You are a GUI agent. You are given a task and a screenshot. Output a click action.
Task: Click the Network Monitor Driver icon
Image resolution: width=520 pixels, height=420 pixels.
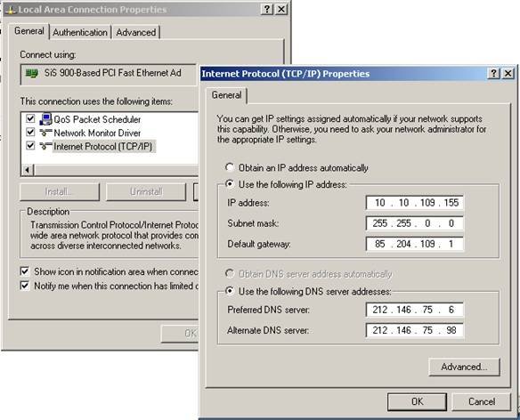pos(45,133)
